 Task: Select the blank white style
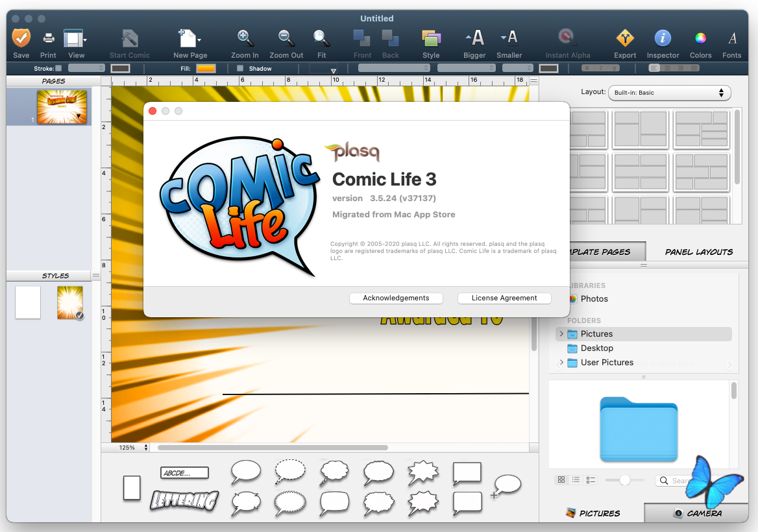[27, 302]
